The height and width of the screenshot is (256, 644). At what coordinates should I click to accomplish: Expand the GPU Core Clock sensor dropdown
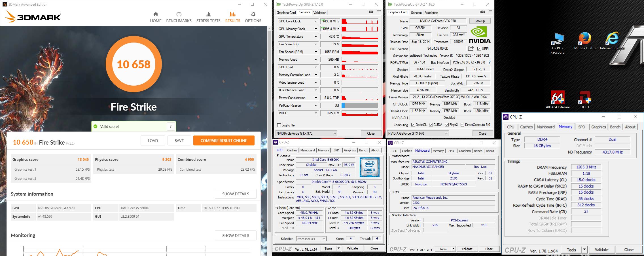tap(316, 21)
